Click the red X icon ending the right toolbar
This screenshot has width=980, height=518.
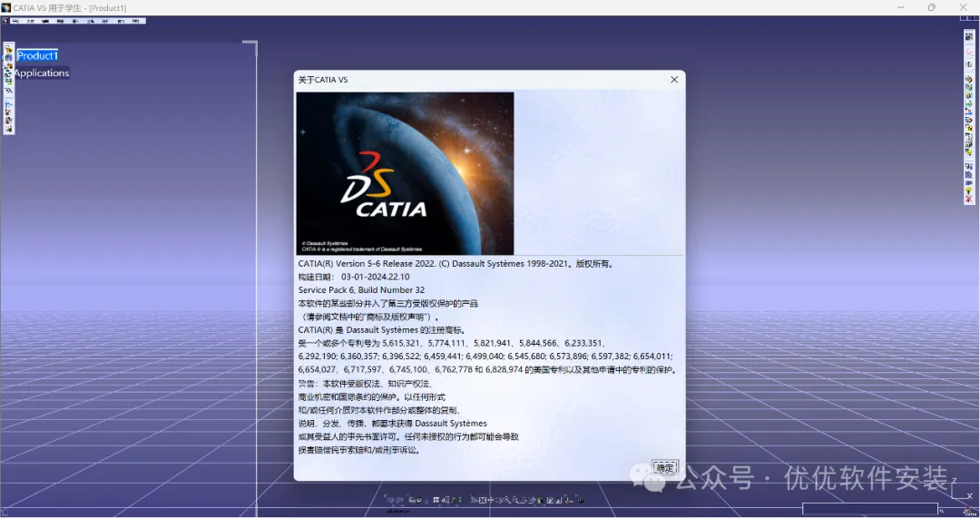pos(969,199)
